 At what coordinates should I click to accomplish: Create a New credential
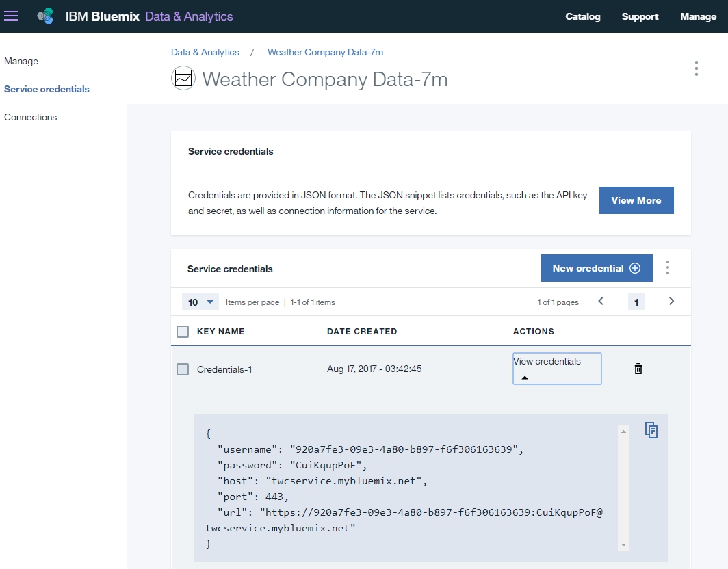click(x=596, y=268)
